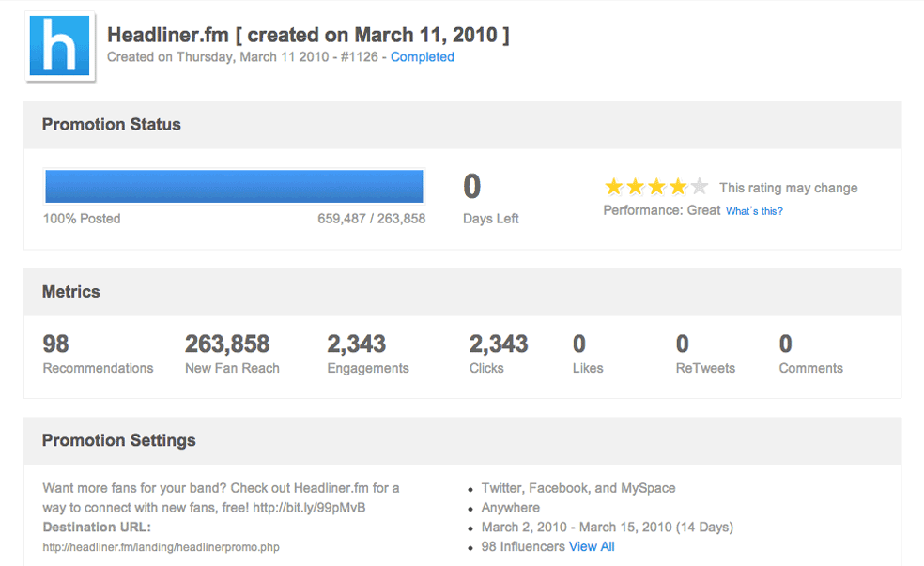Click the promotion message 'Want more fans for your band? Check out Headliner.fm for a'
Viewport: 924px width, 566px height.
coord(221,488)
